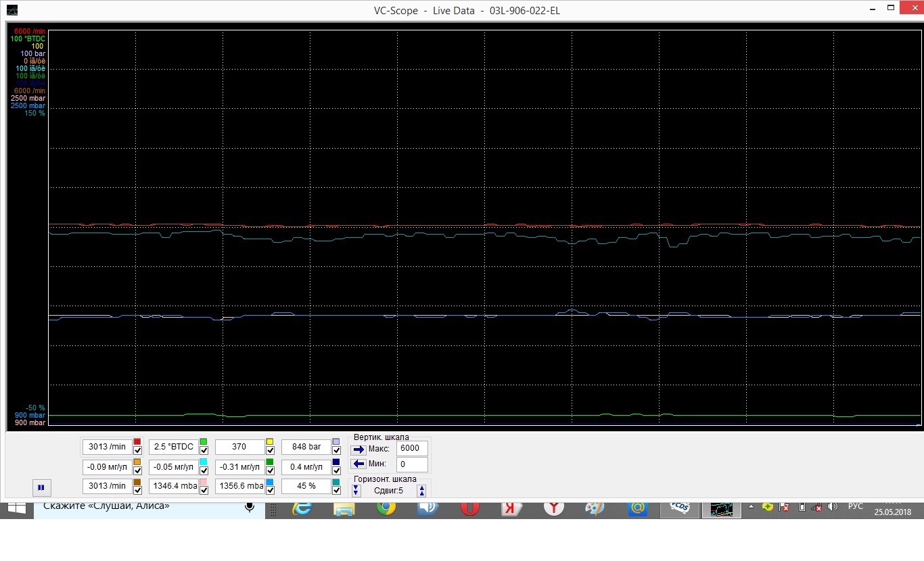Click the Мин vertical scale field
The height and width of the screenshot is (561, 924).
pos(412,464)
